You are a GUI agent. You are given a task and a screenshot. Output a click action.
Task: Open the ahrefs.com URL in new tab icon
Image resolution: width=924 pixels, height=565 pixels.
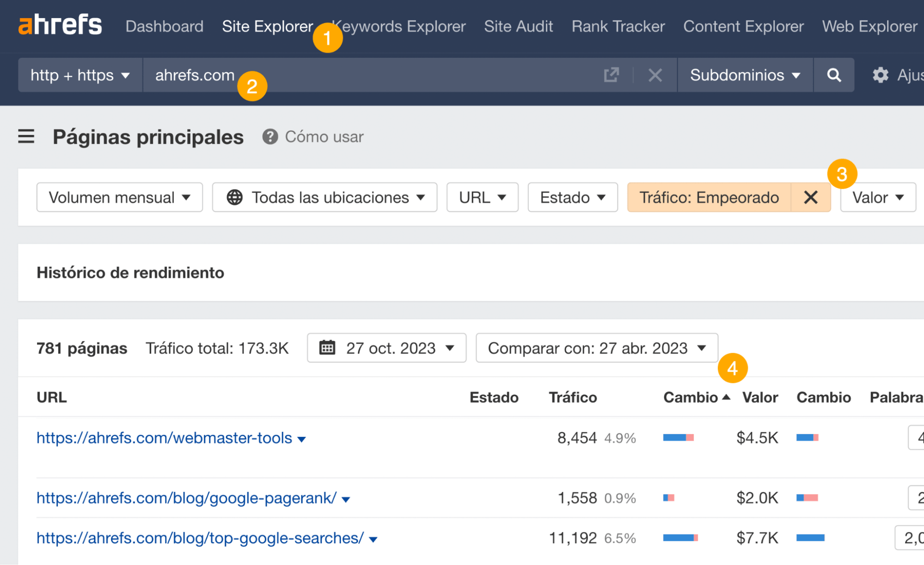coord(611,75)
